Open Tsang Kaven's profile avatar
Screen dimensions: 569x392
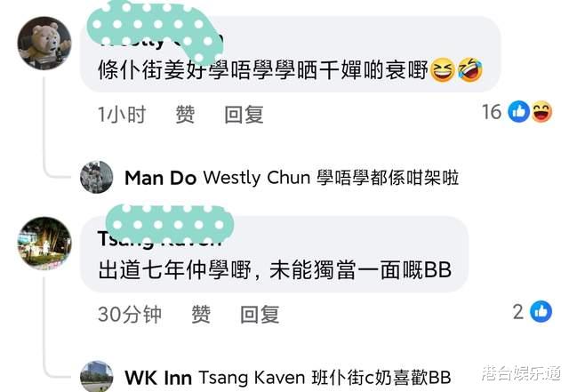[x=44, y=244]
